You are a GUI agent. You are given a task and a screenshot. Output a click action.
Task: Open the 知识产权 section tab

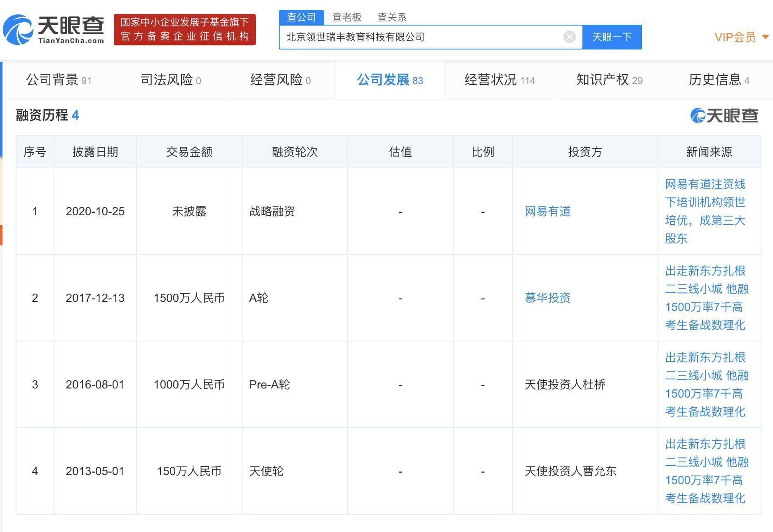click(x=609, y=80)
